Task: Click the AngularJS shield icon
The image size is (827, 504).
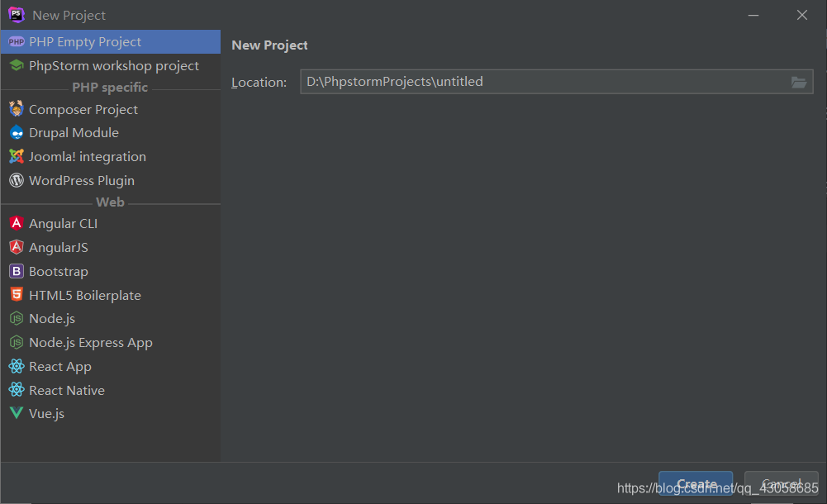Action: coord(17,247)
